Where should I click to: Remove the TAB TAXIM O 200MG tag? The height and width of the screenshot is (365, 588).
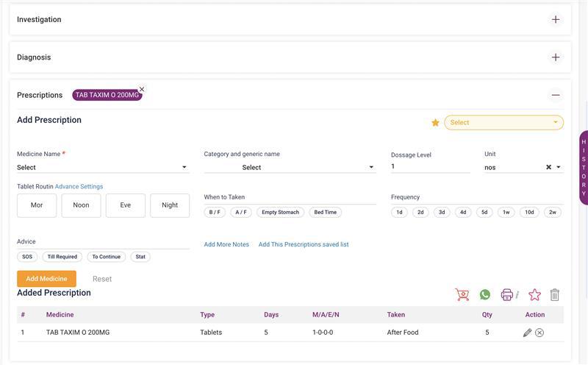[x=142, y=89]
